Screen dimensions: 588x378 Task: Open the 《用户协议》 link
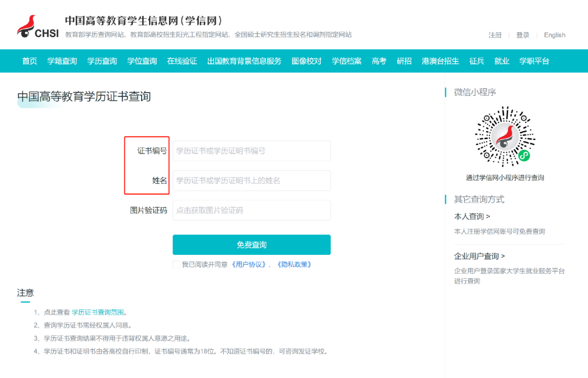[x=249, y=264]
